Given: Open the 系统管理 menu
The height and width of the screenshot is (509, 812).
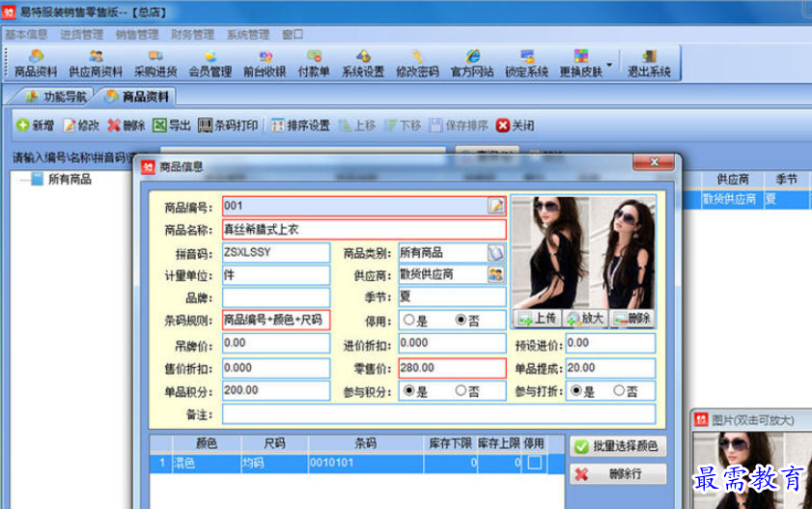Looking at the screenshot, I should point(248,35).
